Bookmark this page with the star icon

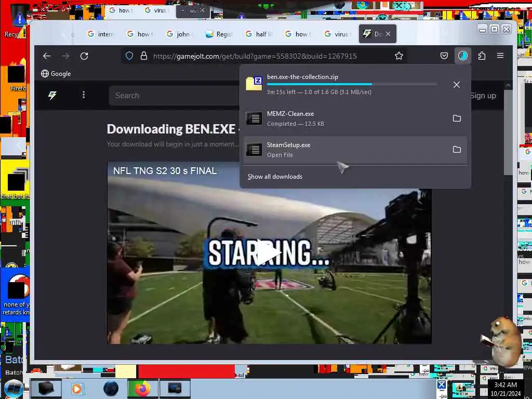[x=399, y=56]
